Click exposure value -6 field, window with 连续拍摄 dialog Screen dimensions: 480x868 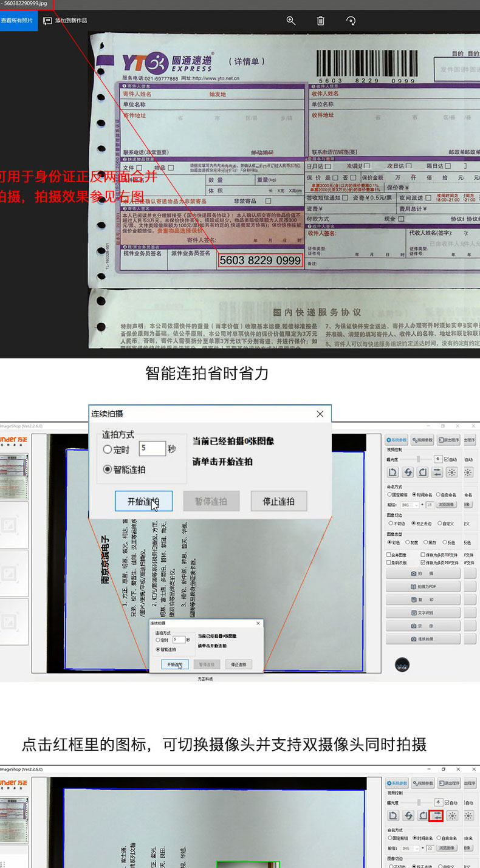(x=438, y=459)
